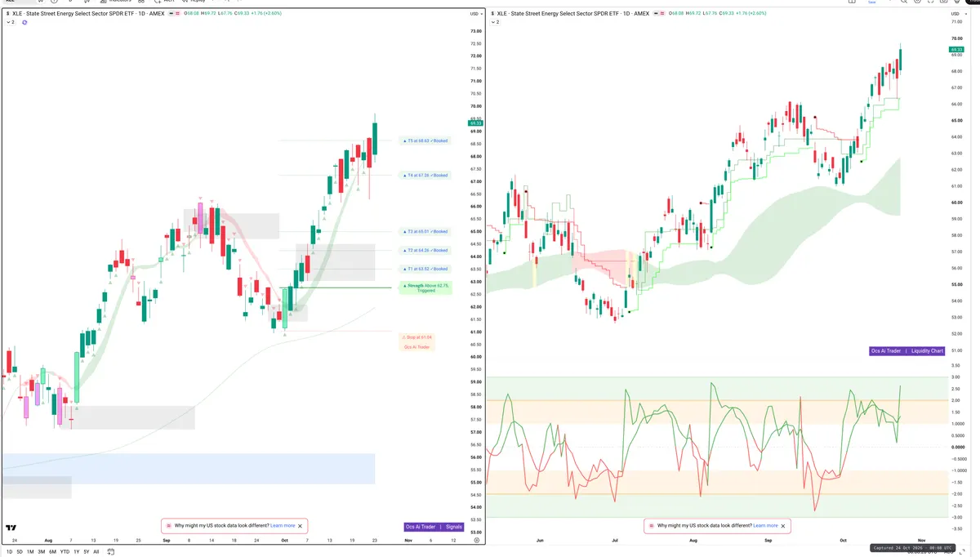Screen dimensions: 980x557
Task: Expand the indicators legend on left chart
Action: [11, 22]
